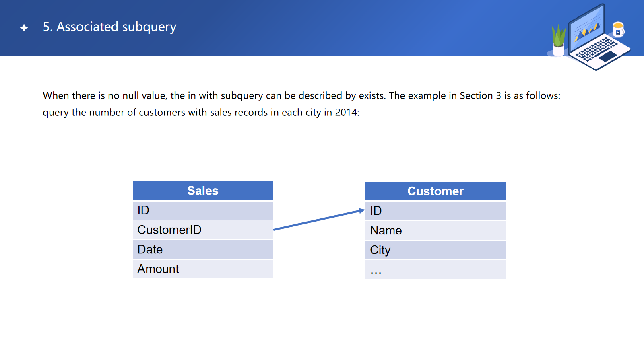
Task: Click the Name row in Customer table
Action: click(436, 230)
